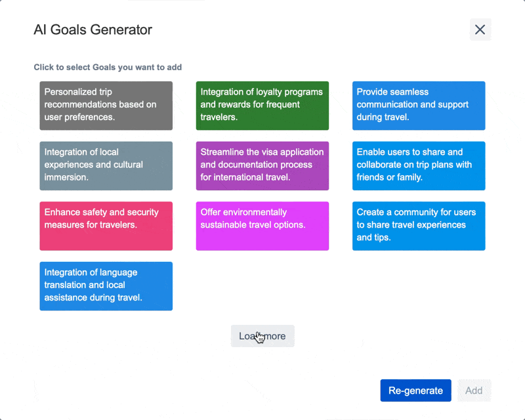Pick the bright magenta goal card
The height and width of the screenshot is (420, 525).
point(262,226)
